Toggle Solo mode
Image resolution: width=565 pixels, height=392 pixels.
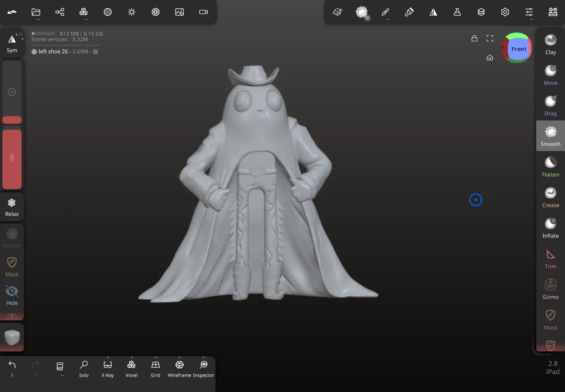coord(84,368)
